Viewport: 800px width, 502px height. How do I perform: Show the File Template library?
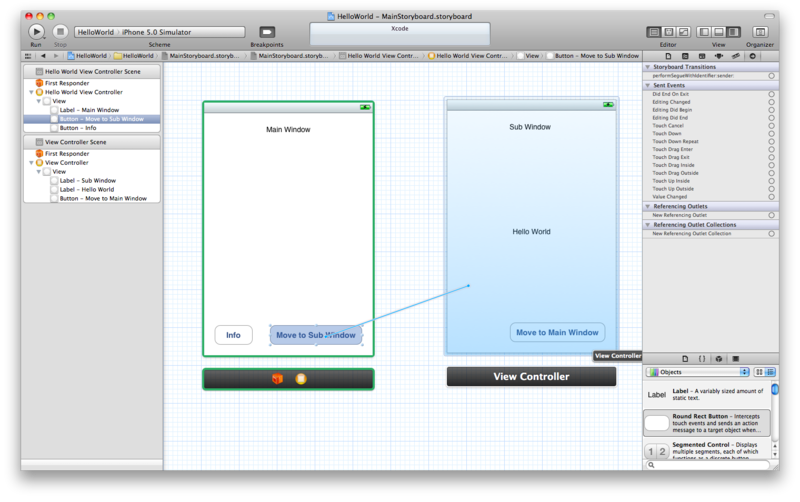(x=685, y=359)
